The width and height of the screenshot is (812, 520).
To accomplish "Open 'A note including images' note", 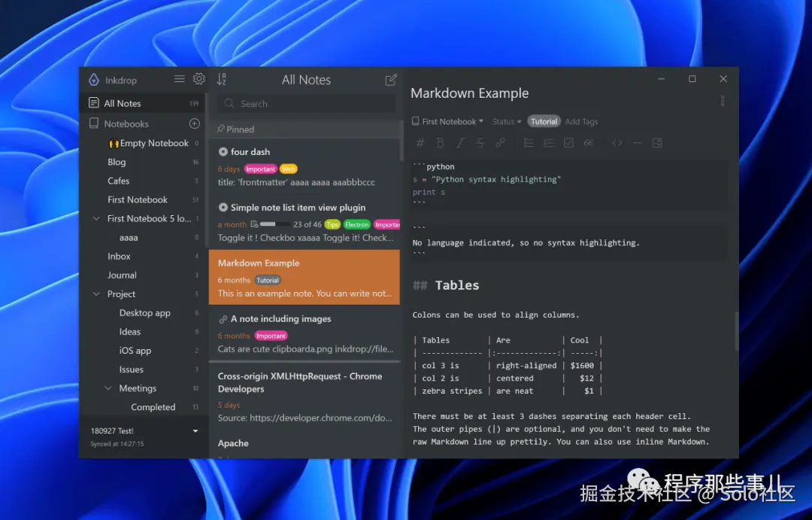I will (x=304, y=333).
